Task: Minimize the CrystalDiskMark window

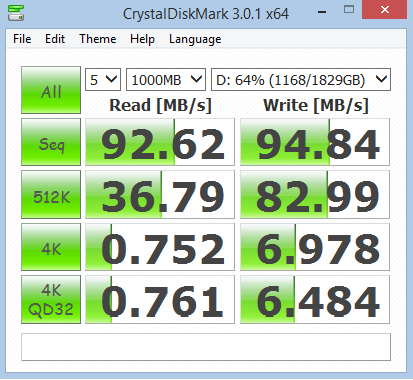Action: click(x=322, y=11)
